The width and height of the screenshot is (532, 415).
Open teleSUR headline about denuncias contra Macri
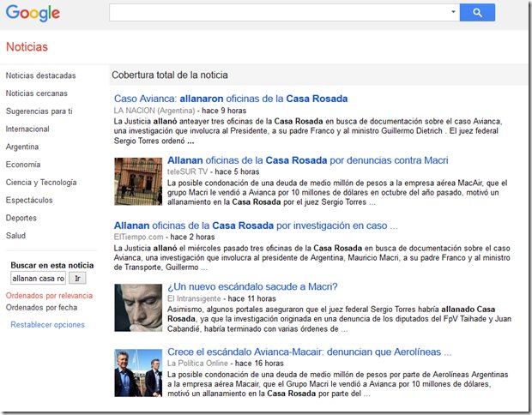308,160
